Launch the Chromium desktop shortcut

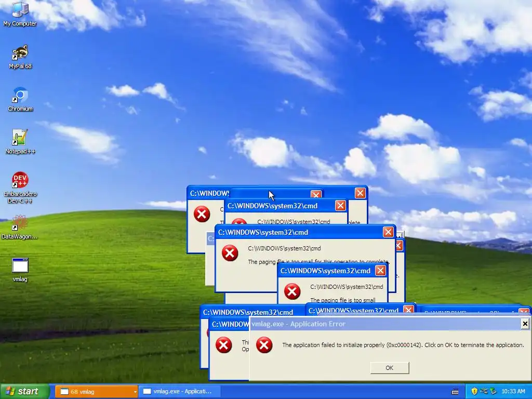(x=20, y=99)
